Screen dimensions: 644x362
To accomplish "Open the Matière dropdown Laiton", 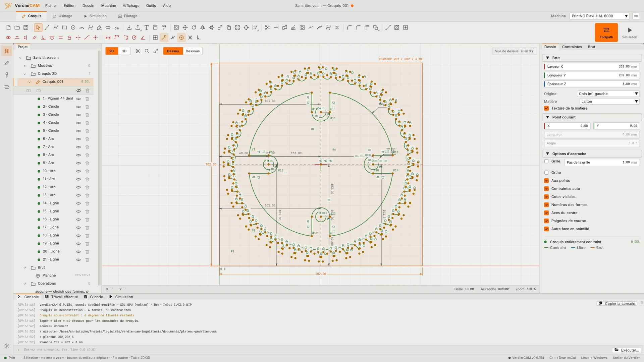I will [x=609, y=102].
